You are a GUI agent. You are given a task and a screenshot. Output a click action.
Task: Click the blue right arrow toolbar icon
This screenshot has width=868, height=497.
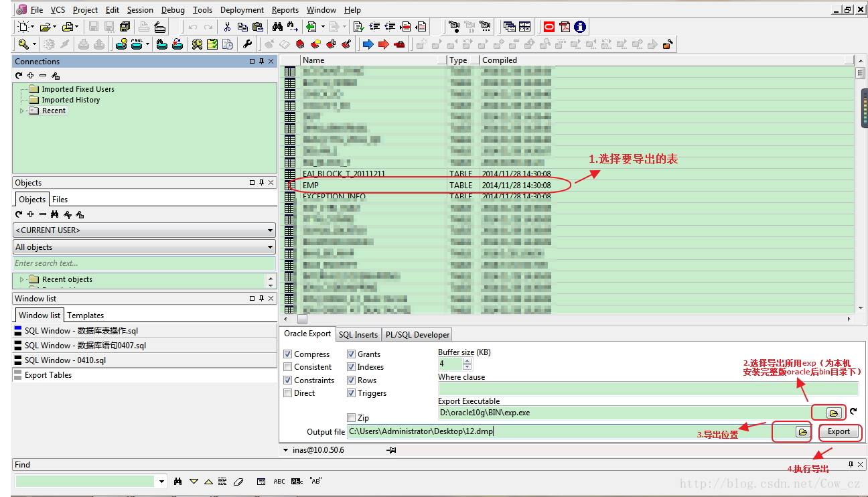368,44
